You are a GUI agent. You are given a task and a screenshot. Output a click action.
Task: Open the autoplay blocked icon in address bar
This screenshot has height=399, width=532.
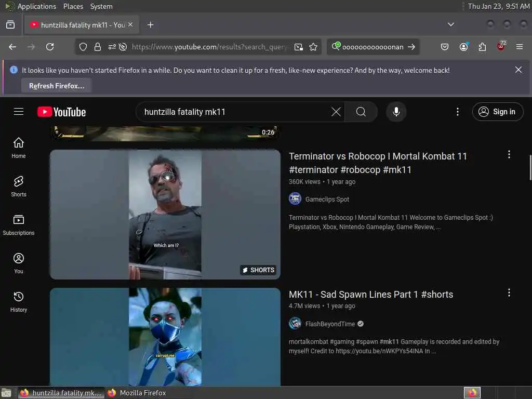pos(123,47)
